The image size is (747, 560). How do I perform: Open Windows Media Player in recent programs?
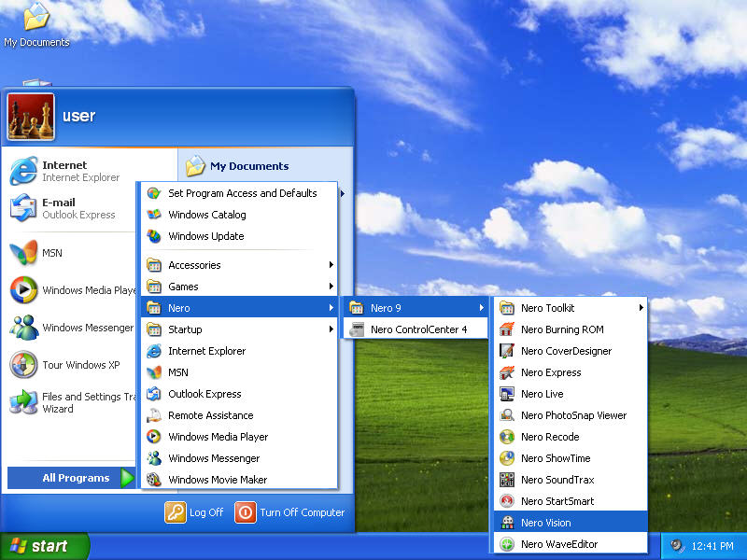(x=72, y=290)
